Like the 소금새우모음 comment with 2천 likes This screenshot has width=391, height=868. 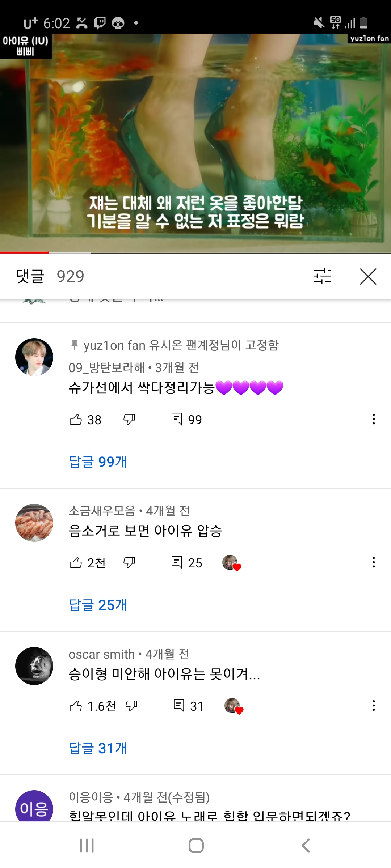[x=76, y=563]
